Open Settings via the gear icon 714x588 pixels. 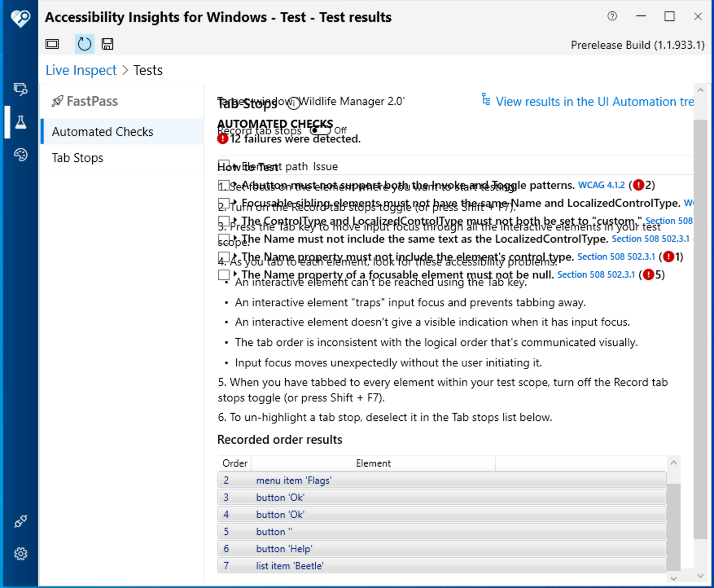pos(20,553)
